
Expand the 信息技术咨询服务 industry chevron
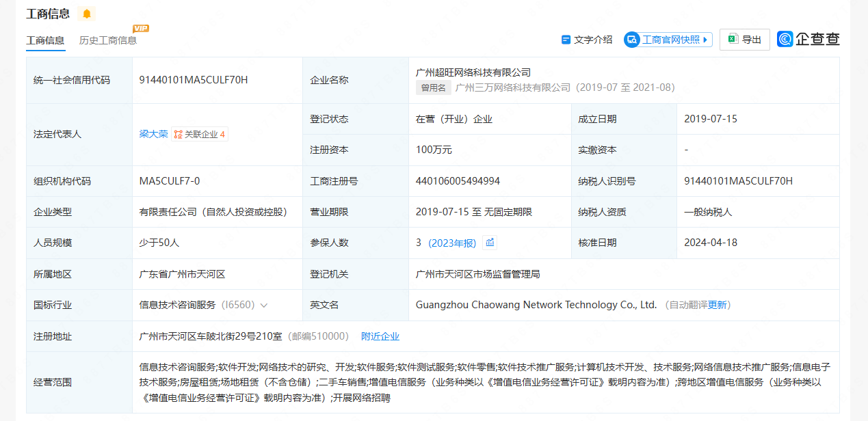click(264, 305)
